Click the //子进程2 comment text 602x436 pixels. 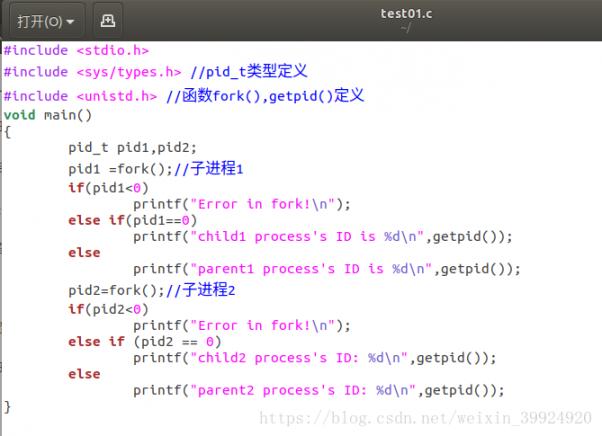200,290
